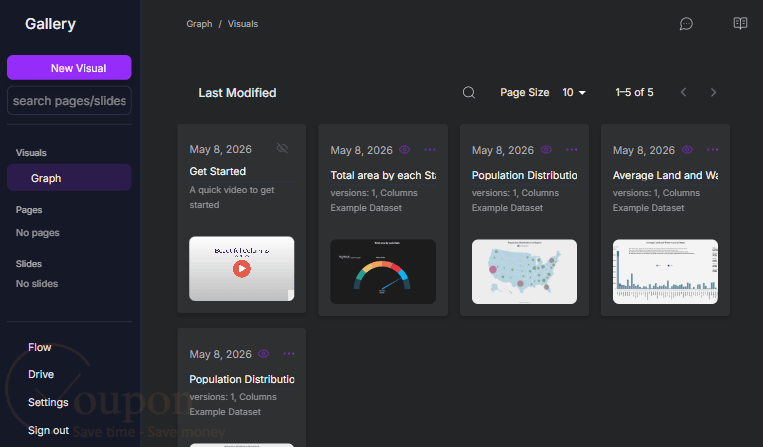
Task: Go to the previous page arrow
Action: [684, 92]
